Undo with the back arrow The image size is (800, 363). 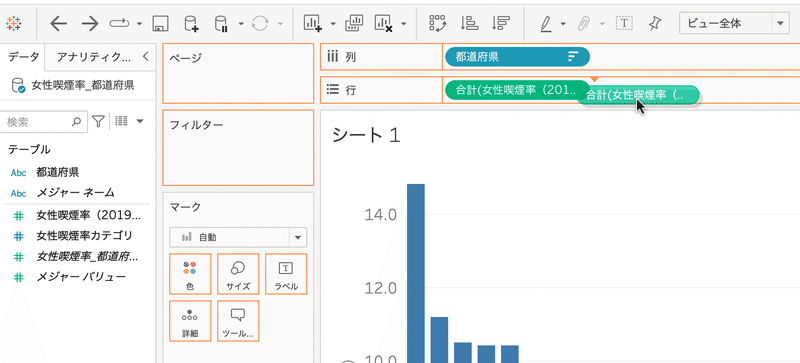[x=59, y=23]
